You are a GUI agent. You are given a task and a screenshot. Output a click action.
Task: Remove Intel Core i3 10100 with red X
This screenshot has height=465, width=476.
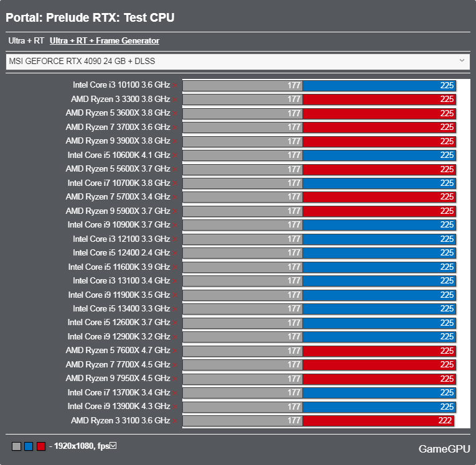pos(175,86)
